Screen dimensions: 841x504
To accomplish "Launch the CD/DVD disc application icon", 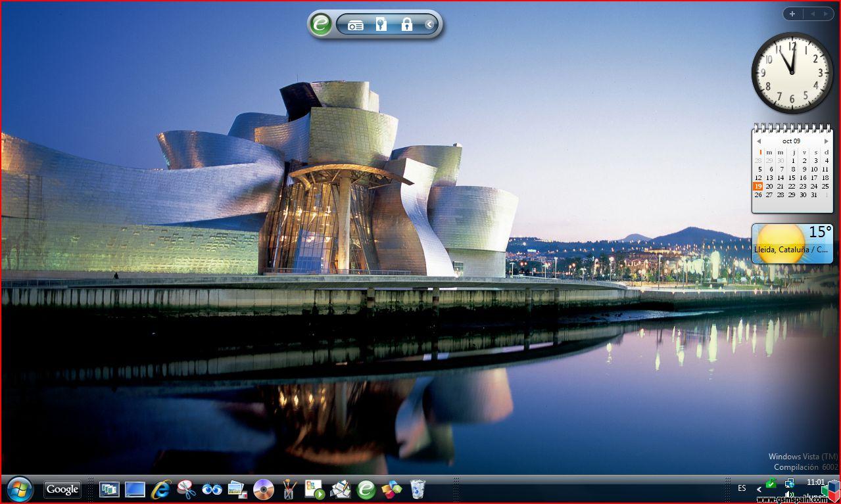I will (263, 490).
